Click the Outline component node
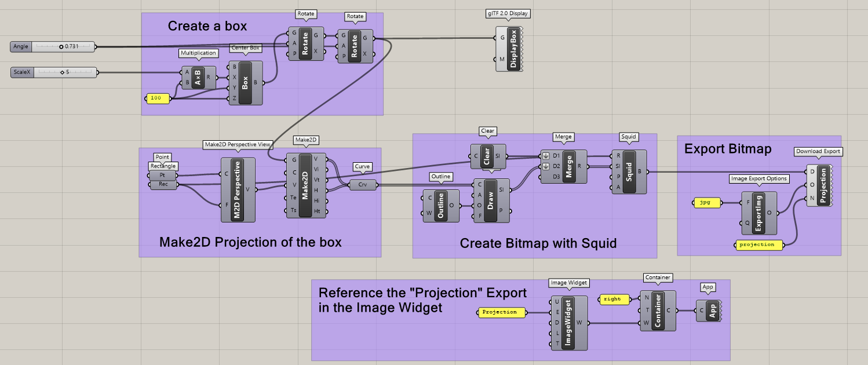Viewport: 868px width, 365px height. pyautogui.click(x=440, y=206)
